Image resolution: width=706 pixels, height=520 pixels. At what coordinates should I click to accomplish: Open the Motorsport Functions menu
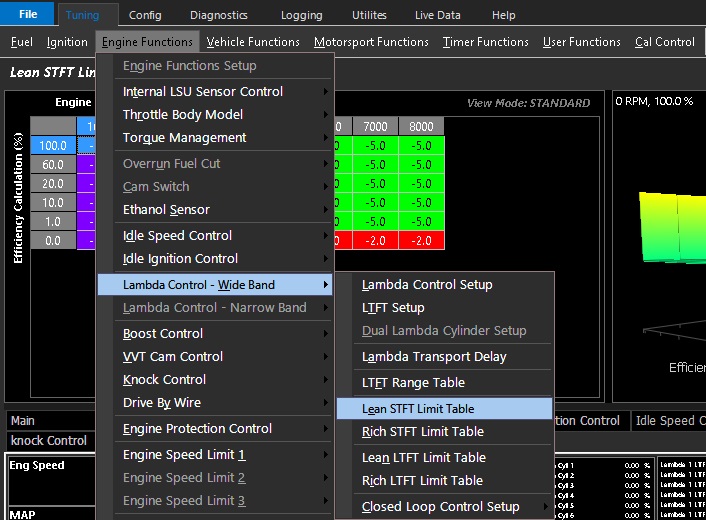[x=371, y=42]
